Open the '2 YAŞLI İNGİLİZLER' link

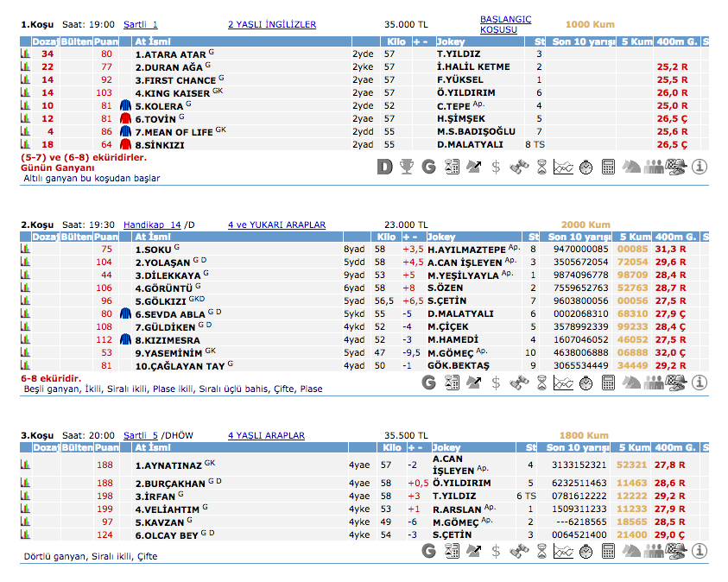[x=272, y=25]
